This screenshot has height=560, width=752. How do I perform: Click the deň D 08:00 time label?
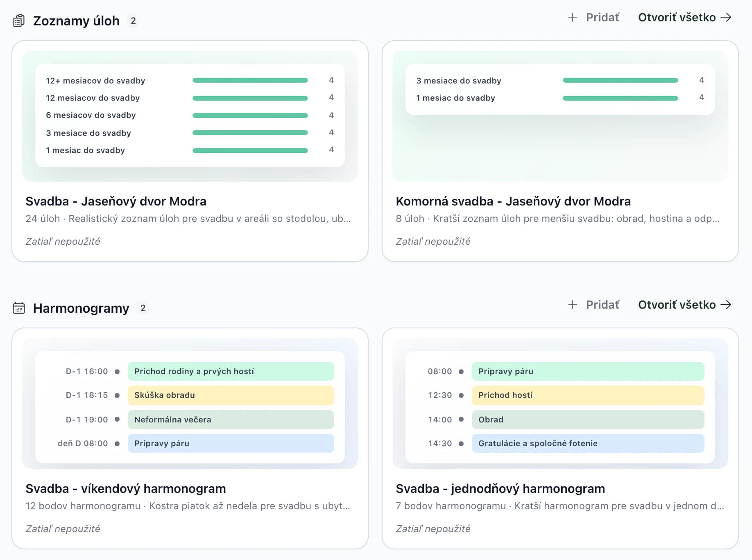[83, 443]
